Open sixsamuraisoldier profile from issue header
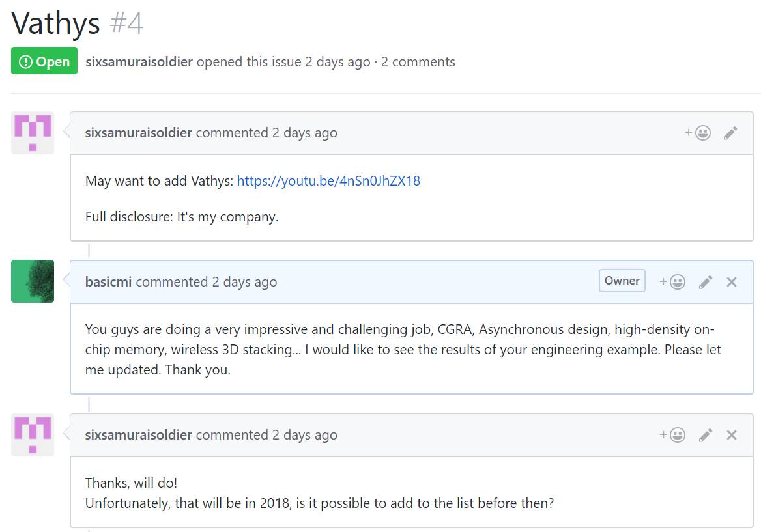 coord(139,62)
